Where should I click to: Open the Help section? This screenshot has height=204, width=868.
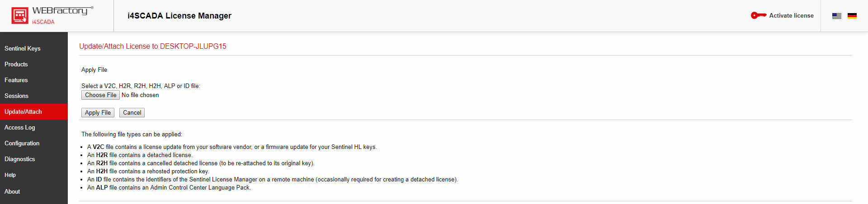[10, 175]
